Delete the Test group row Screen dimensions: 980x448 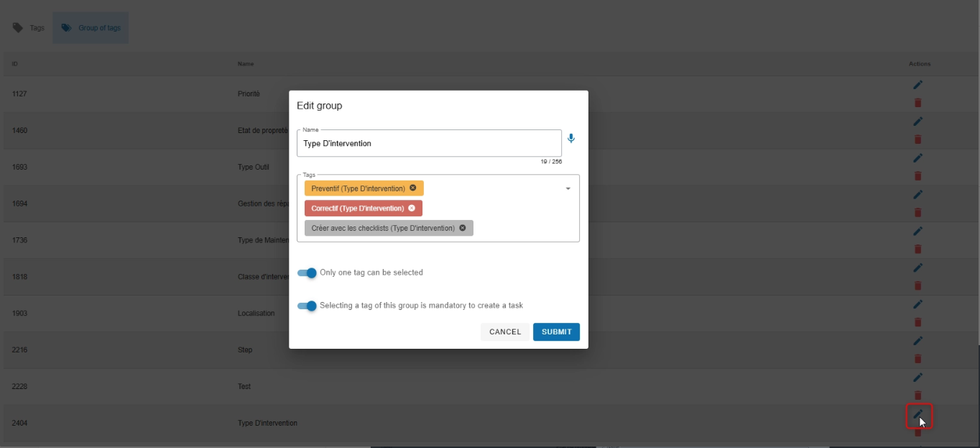coord(917,395)
